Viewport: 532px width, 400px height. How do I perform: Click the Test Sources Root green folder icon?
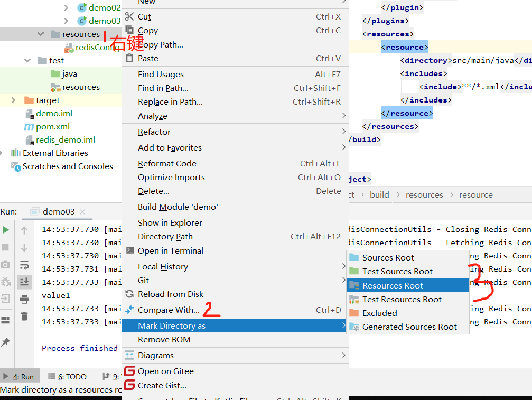coord(354,271)
